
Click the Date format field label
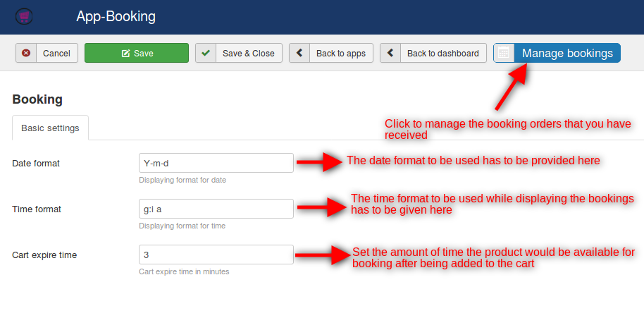tap(36, 164)
